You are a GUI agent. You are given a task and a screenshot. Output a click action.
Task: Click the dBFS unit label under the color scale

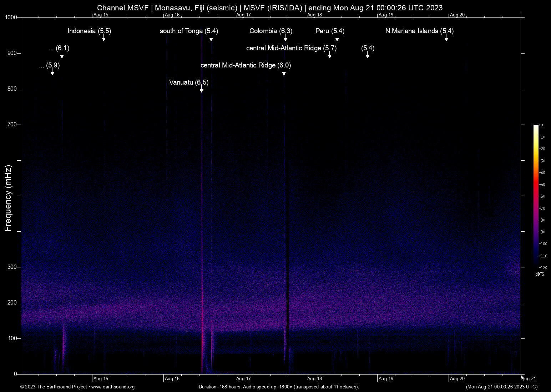[540, 274]
